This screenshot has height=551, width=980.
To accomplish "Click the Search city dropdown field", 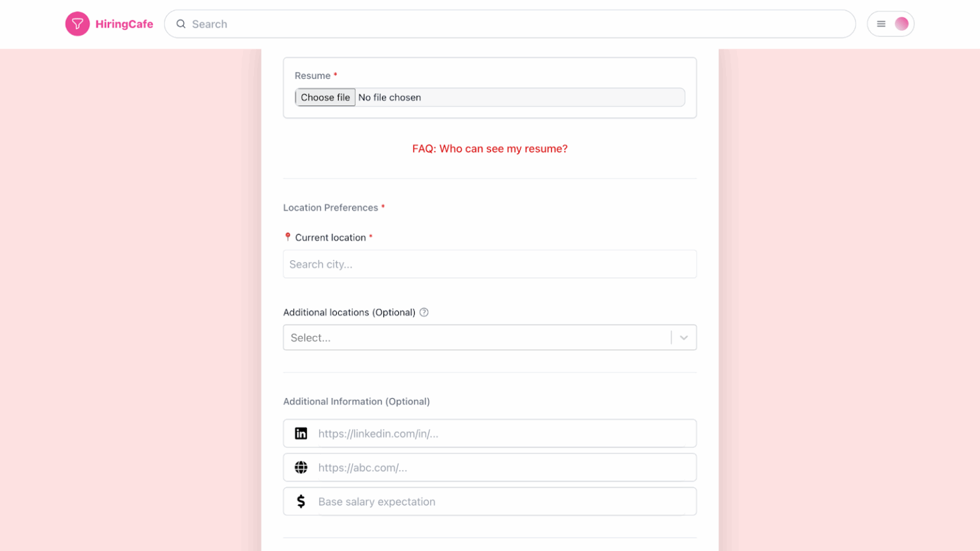I will coord(489,264).
